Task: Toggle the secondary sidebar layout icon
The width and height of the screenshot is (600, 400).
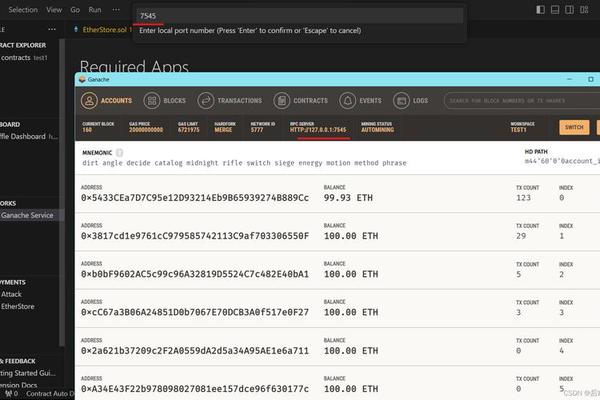Action: 569,10
